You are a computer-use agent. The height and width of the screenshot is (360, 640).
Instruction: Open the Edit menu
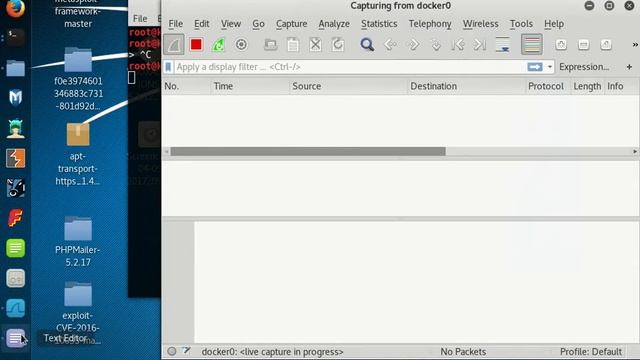(x=202, y=24)
